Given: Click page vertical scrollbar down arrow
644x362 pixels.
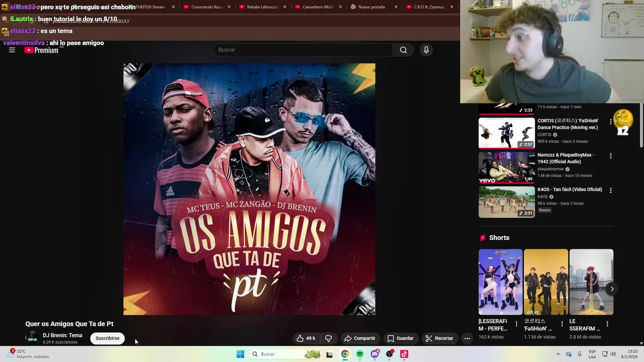Looking at the screenshot, I should 641,343.
